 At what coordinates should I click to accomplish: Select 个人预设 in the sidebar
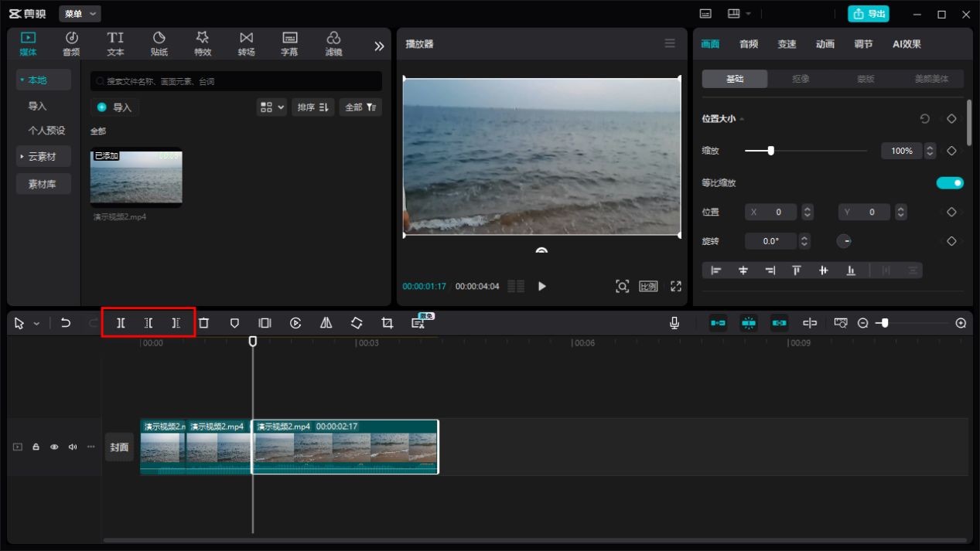coord(46,131)
